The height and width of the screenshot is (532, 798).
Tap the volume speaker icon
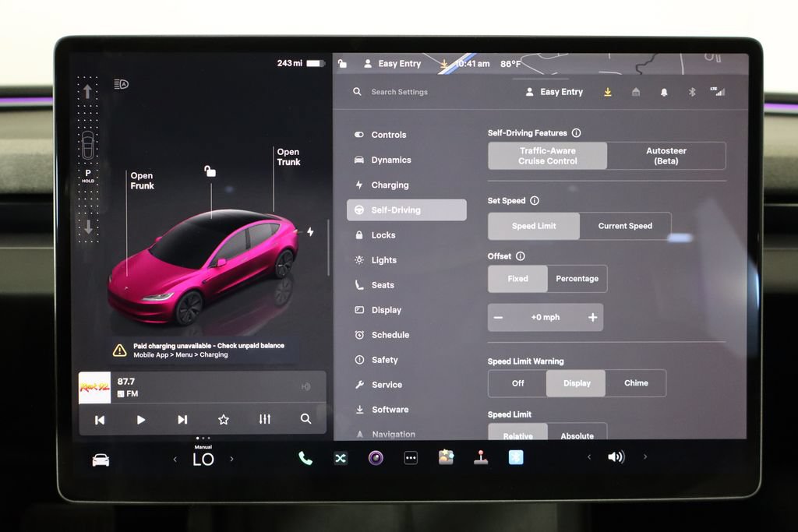[616, 456]
